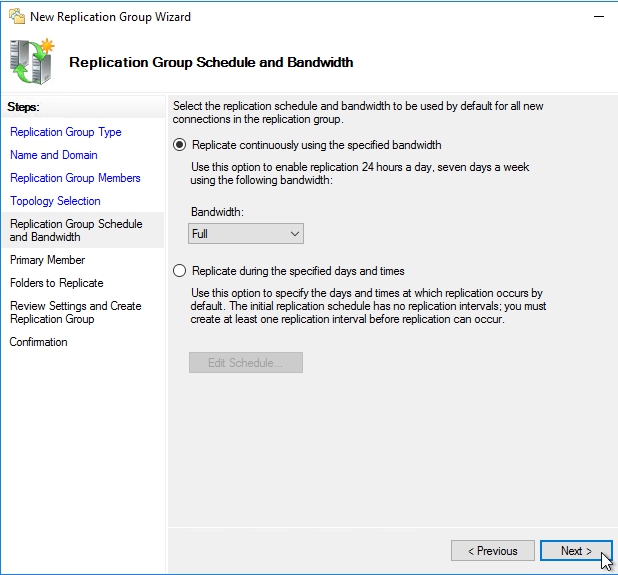Screen dimensions: 618x575
Task: Click the Primary Member step
Action: pos(47,260)
